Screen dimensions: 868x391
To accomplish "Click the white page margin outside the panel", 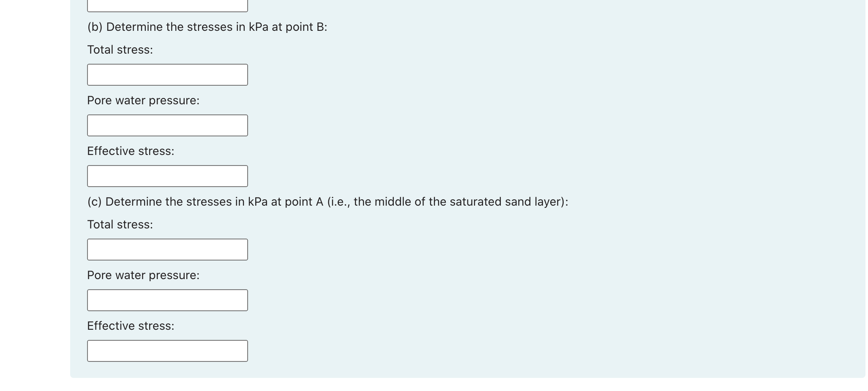I will 34,190.
